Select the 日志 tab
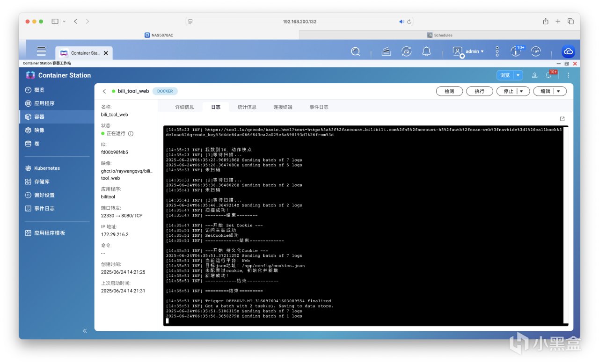The image size is (599, 364). click(x=216, y=107)
